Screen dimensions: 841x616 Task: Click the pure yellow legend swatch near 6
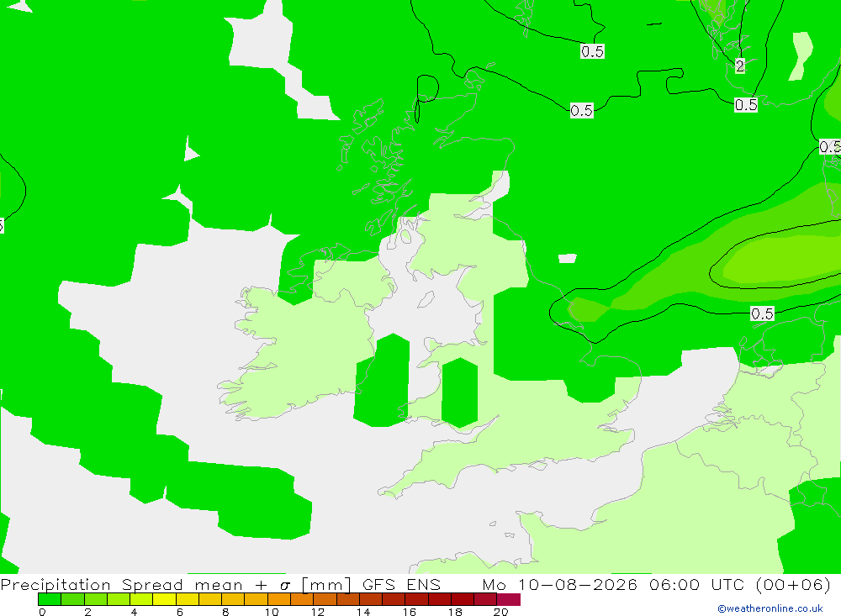pyautogui.click(x=164, y=599)
